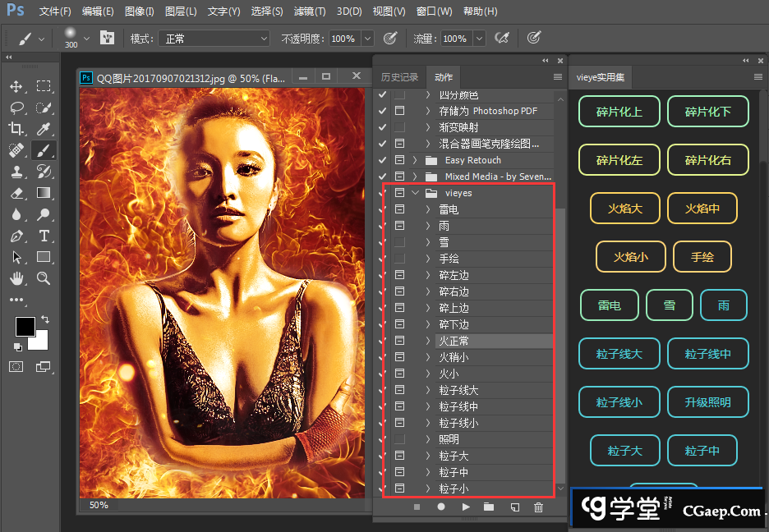
Task: Pick the Type tool
Action: (44, 236)
